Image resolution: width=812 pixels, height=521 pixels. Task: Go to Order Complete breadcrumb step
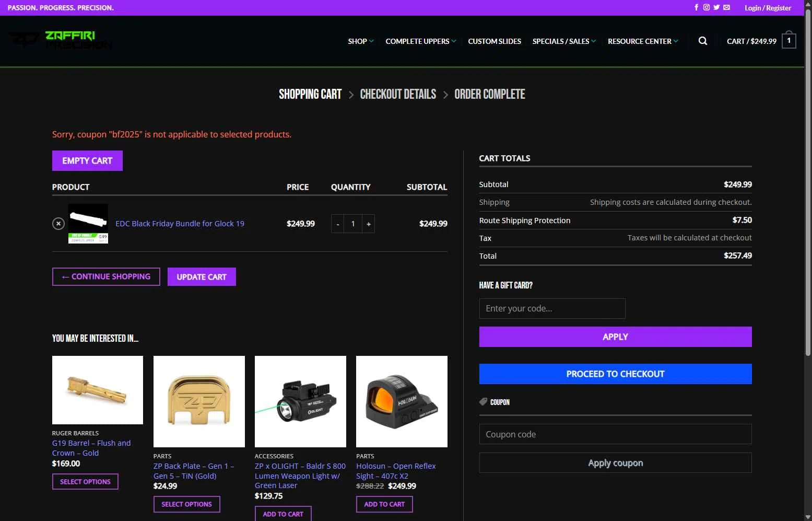(x=490, y=94)
